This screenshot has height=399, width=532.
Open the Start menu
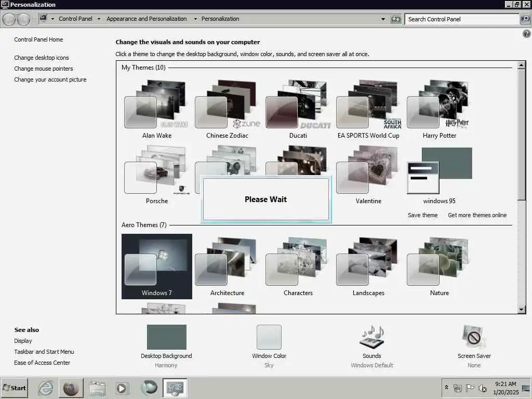coord(14,388)
